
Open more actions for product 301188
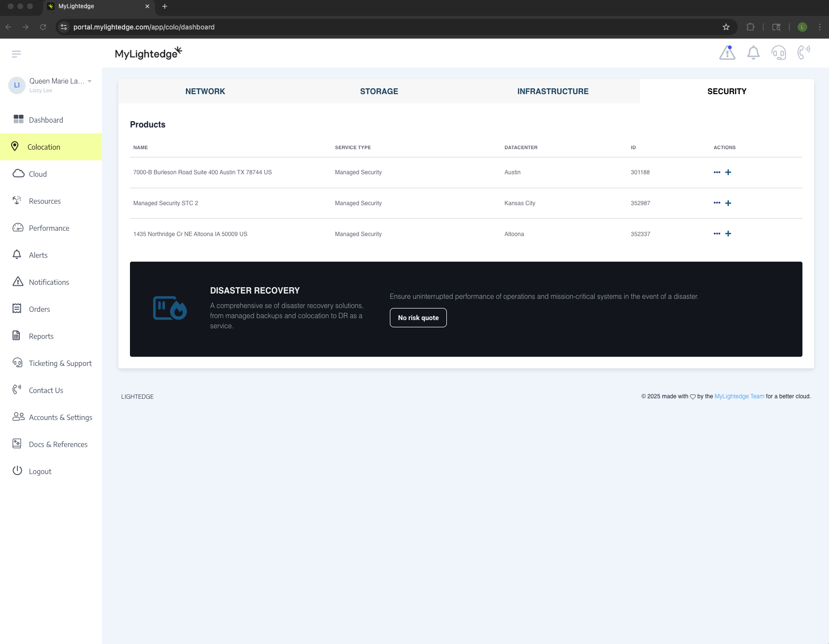(x=717, y=172)
